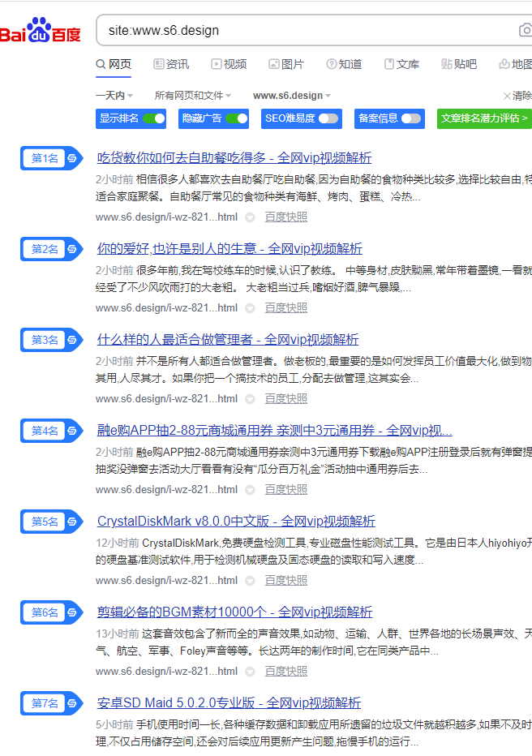532x756 pixels.
Task: Click round icon after first result URL
Action: pos(250,218)
